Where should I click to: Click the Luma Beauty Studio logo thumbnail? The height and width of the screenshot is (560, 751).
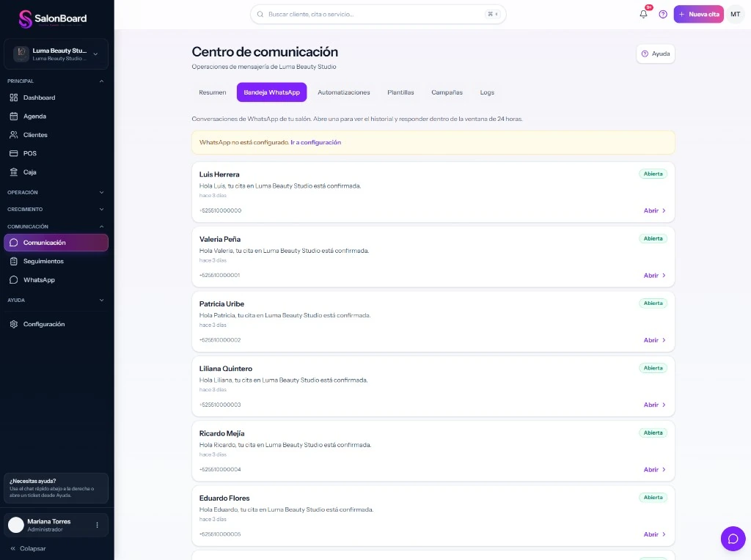click(21, 54)
